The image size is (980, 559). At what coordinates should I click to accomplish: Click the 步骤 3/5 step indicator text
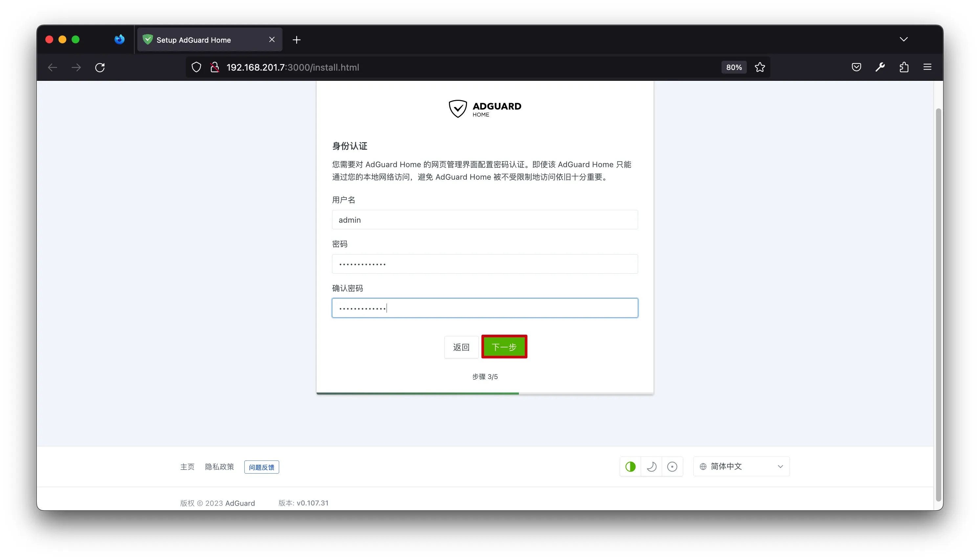point(485,377)
